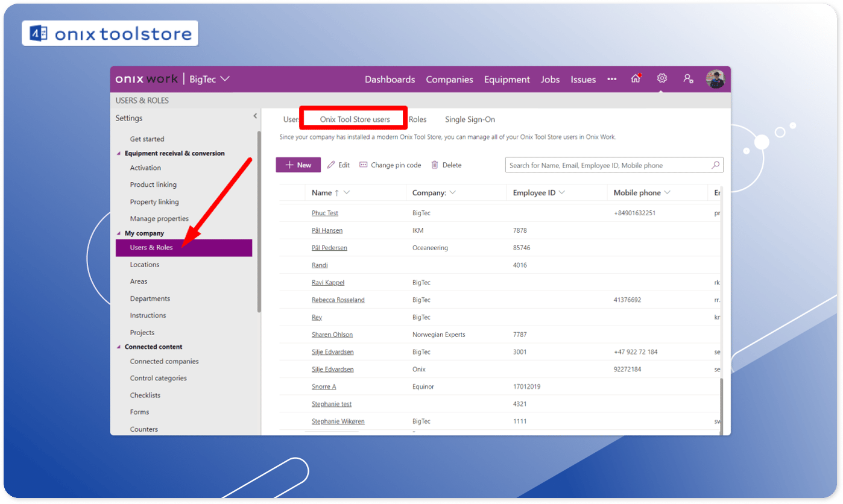Collapse the Settings sidebar with the chevron
This screenshot has height=504, width=843.
[255, 116]
